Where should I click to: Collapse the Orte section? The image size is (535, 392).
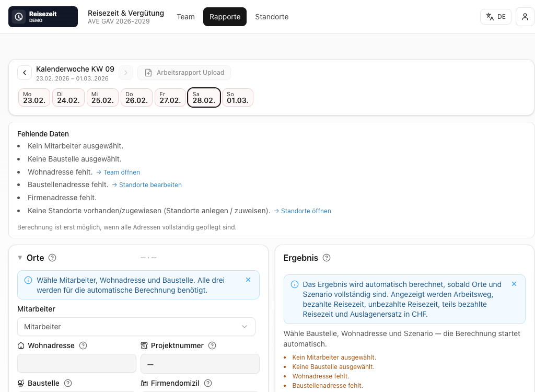pos(20,258)
